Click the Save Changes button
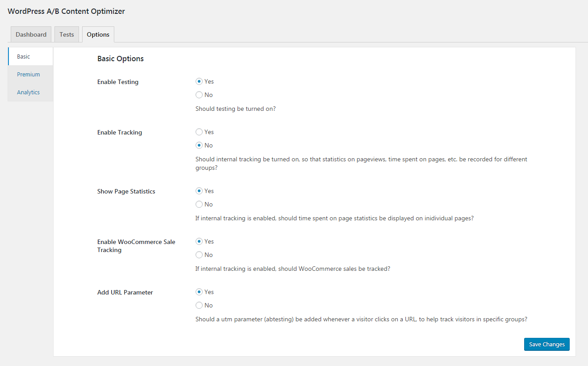Viewport: 588px width, 366px height. (x=547, y=344)
